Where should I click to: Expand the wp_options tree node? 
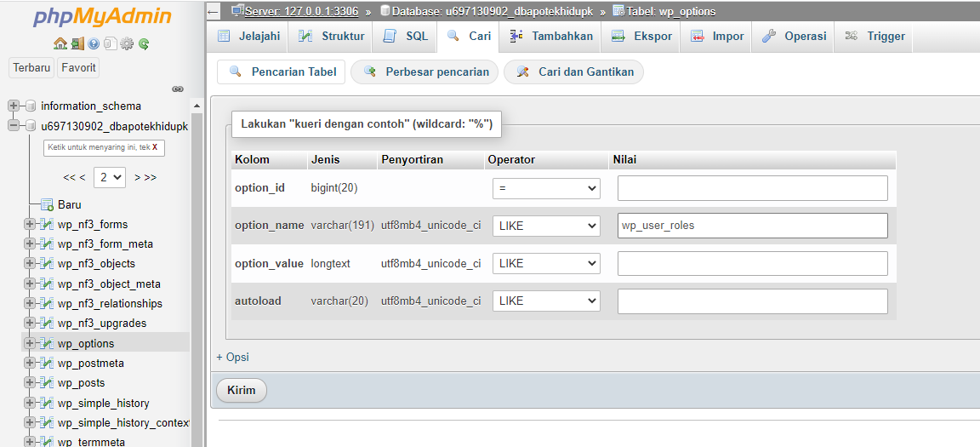click(30, 343)
